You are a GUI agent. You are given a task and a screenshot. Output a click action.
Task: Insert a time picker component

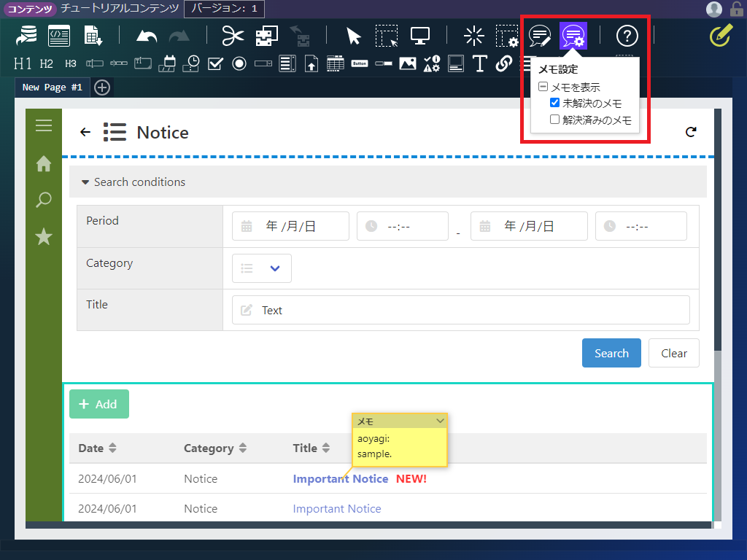[192, 63]
